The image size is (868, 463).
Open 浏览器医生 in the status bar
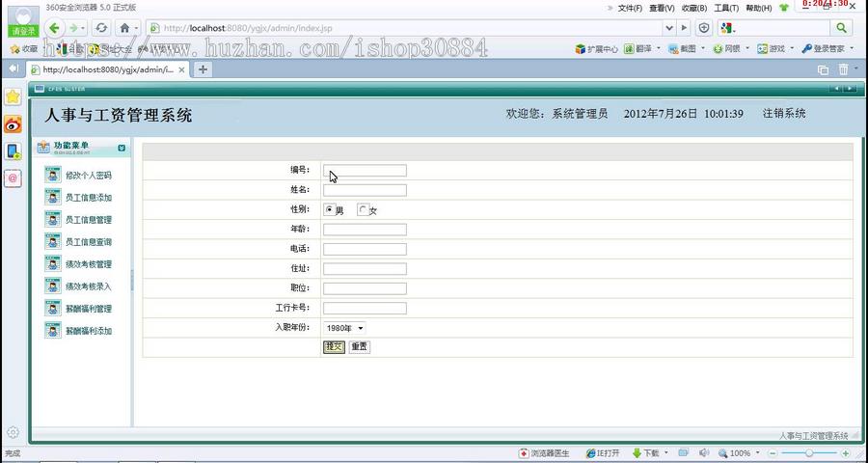pos(544,453)
